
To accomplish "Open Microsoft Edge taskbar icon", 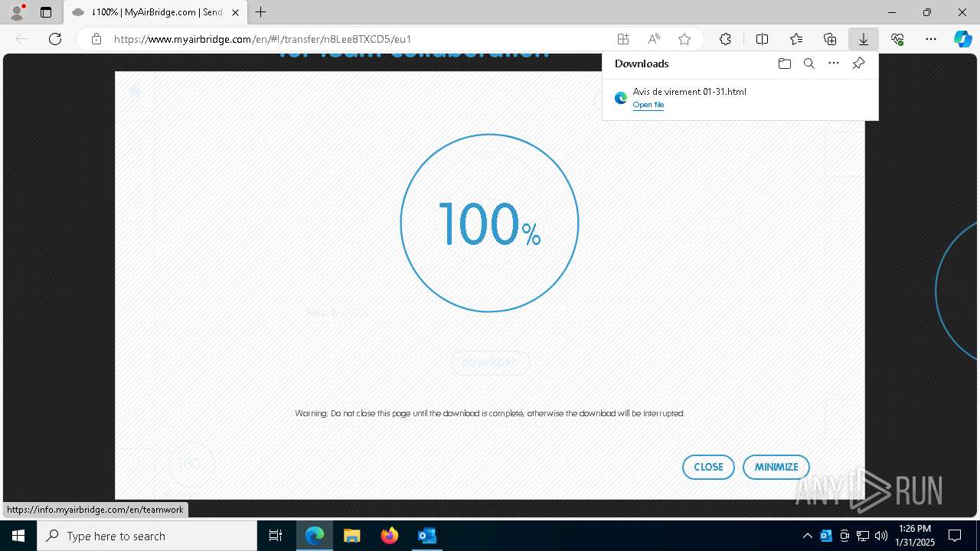I will (x=315, y=536).
